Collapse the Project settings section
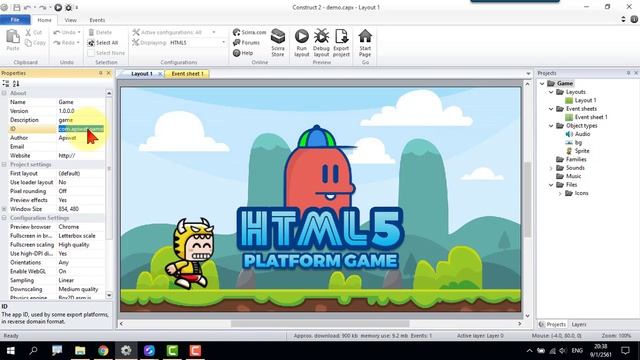The width and height of the screenshot is (640, 360). click(4, 164)
